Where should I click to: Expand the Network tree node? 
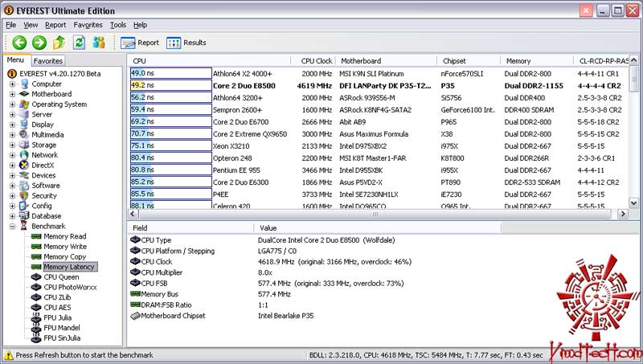pos(12,155)
